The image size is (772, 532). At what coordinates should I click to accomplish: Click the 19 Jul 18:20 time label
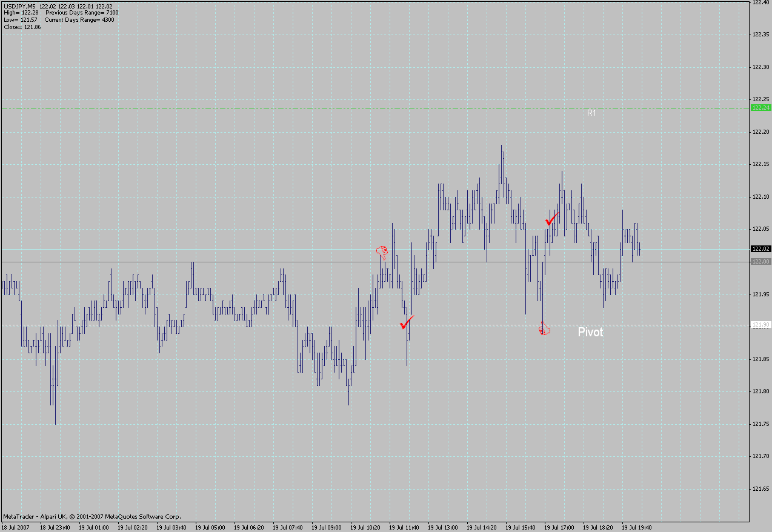tap(598, 528)
